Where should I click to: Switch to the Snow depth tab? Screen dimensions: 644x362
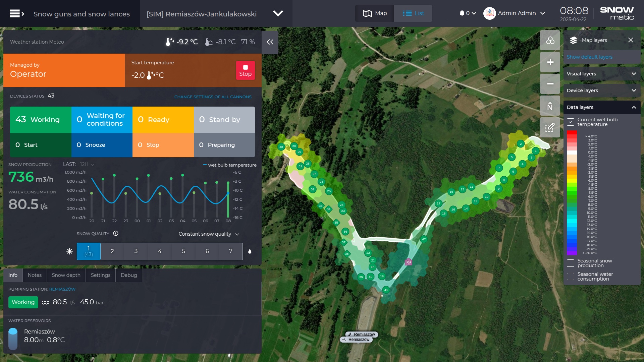point(66,275)
